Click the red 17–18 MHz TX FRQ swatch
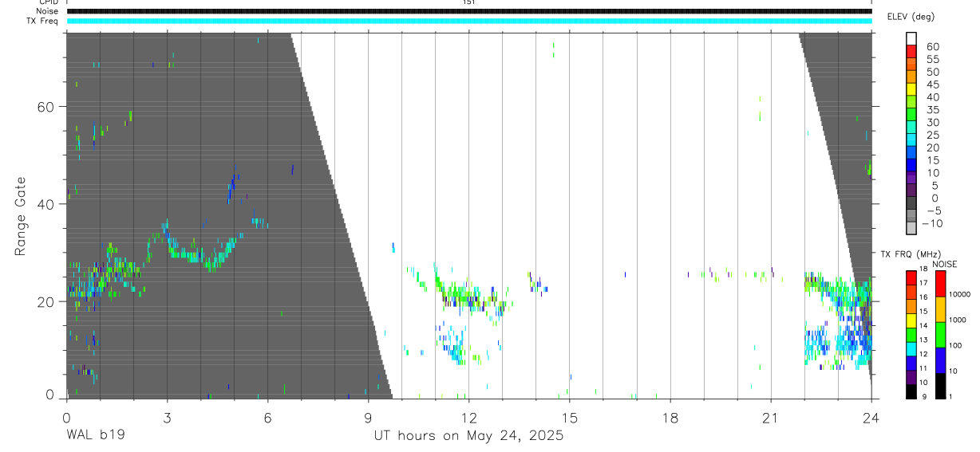This screenshot has width=980, height=452. point(911,277)
